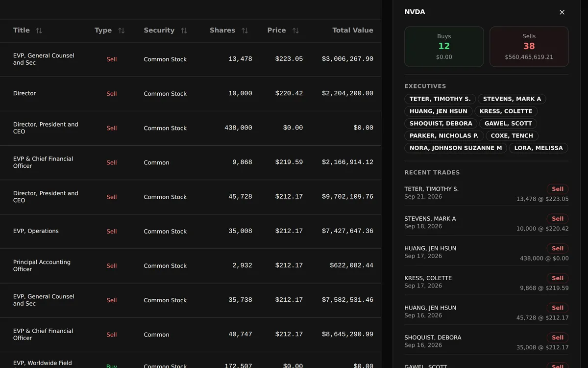Click trade detail 438,000 @ $0.00
588x368 pixels.
(544, 259)
